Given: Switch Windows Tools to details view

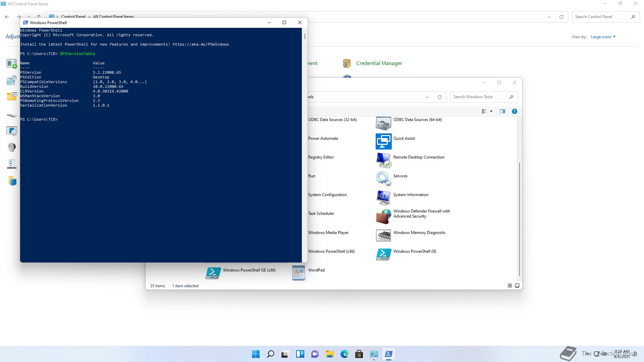Looking at the screenshot, I should click(509, 286).
